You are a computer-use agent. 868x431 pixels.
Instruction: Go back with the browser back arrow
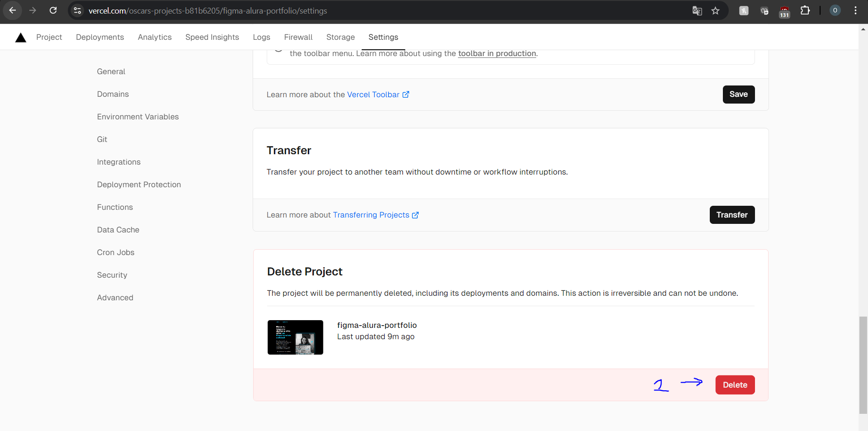point(12,10)
